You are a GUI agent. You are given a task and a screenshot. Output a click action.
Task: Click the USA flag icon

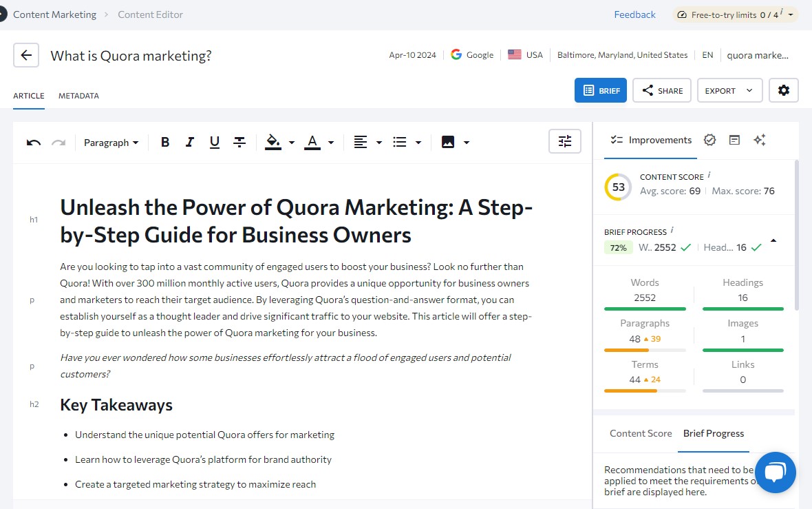(514, 54)
